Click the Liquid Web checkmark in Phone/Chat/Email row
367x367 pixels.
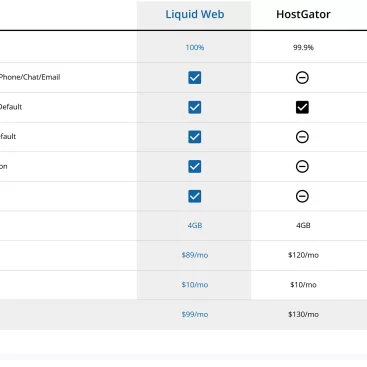point(195,77)
